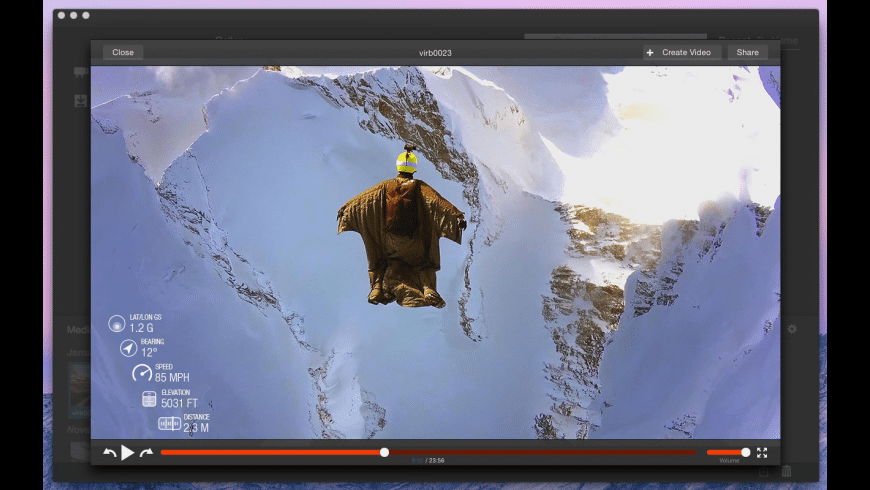Viewport: 870px width, 490px height.
Task: Click the plus icon on Create Video
Action: pyautogui.click(x=650, y=53)
